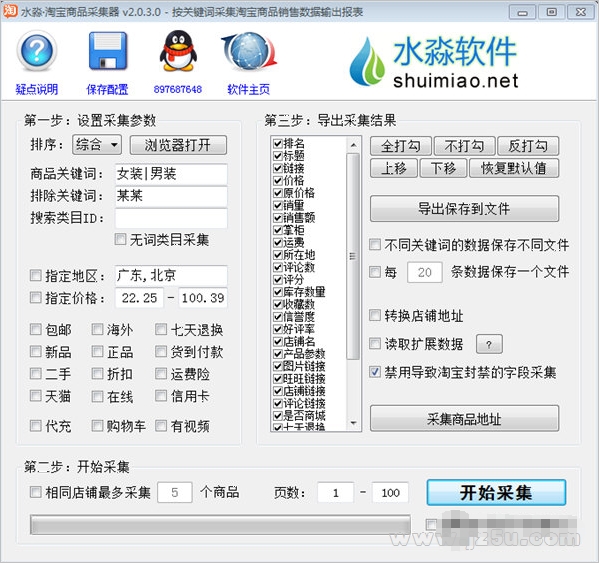
Task: Uncheck the 店铺名 export field
Action: [x=278, y=341]
